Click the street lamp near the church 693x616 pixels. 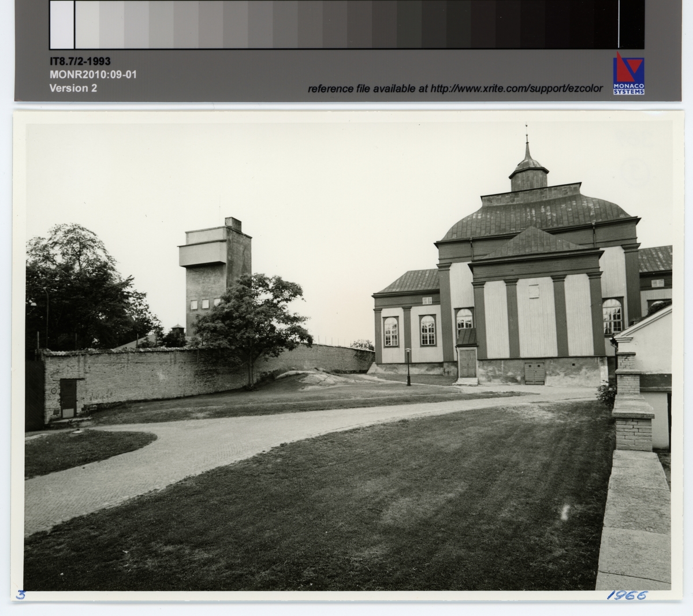(408, 366)
